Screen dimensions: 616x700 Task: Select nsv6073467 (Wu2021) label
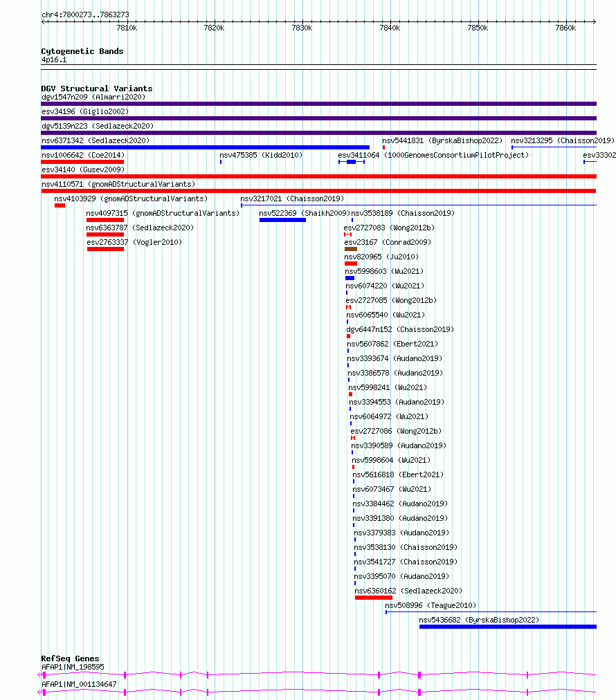coord(392,489)
